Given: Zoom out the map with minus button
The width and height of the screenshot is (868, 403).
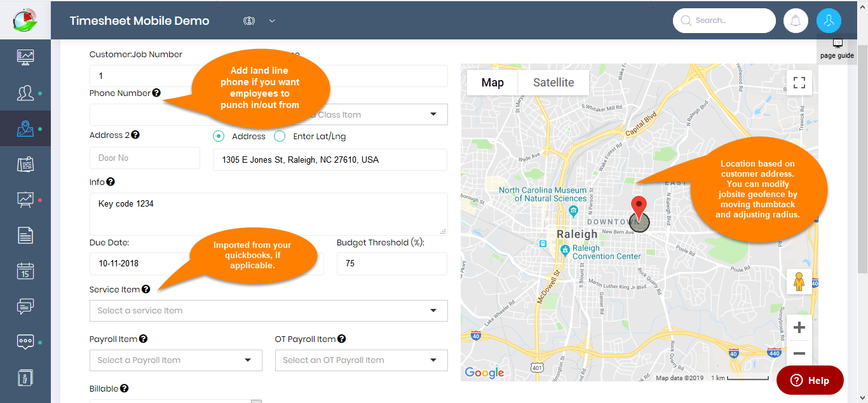Looking at the screenshot, I should coord(799,353).
